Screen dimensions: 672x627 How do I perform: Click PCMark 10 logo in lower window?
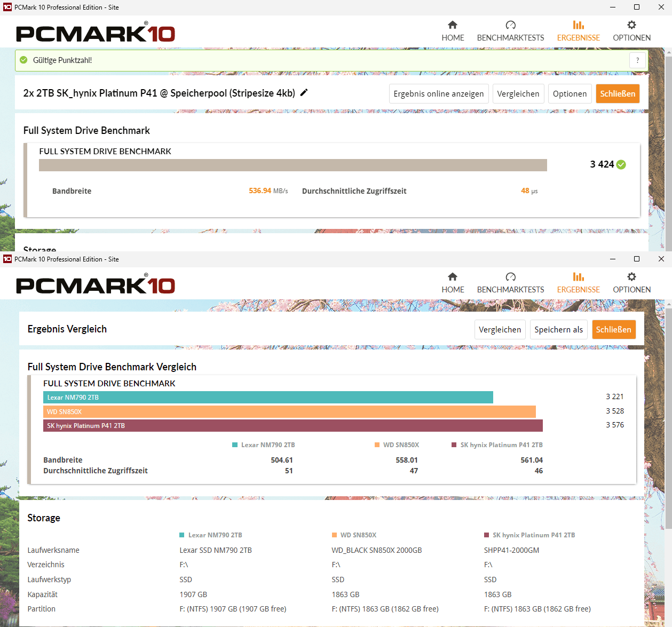pyautogui.click(x=96, y=284)
